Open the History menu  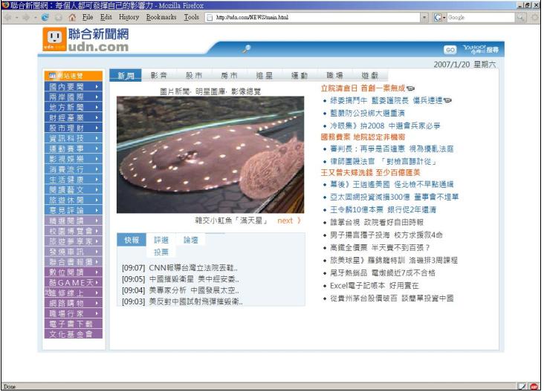(129, 17)
